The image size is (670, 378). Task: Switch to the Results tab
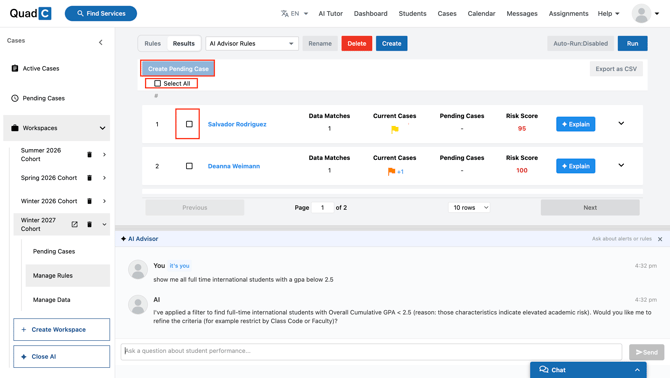(183, 44)
